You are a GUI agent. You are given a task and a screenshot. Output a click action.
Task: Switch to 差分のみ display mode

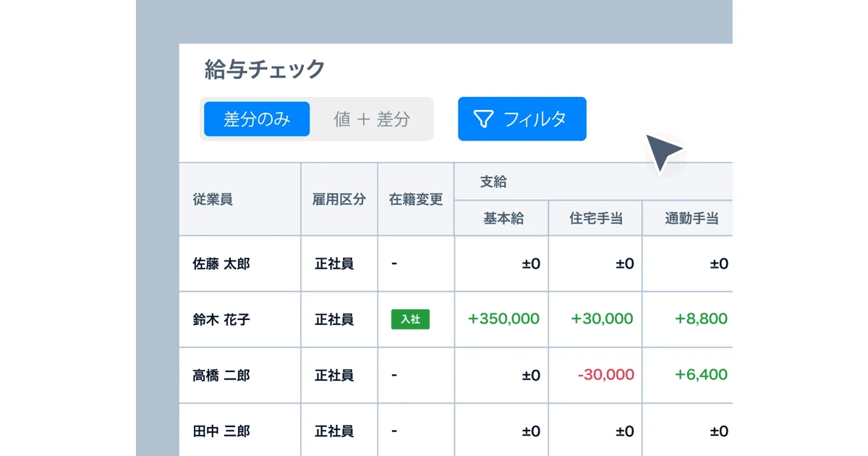[x=256, y=119]
